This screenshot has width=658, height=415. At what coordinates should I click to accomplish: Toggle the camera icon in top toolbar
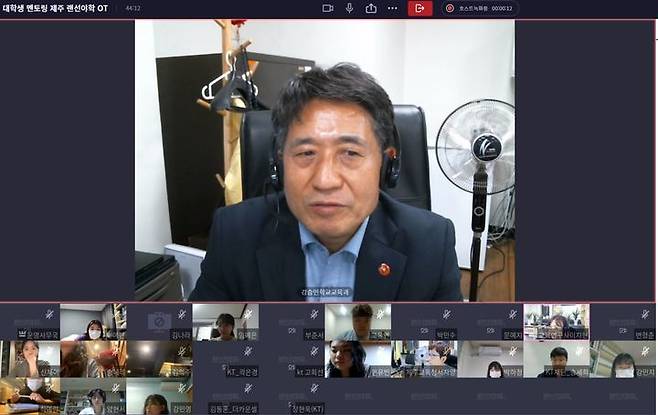coord(327,8)
